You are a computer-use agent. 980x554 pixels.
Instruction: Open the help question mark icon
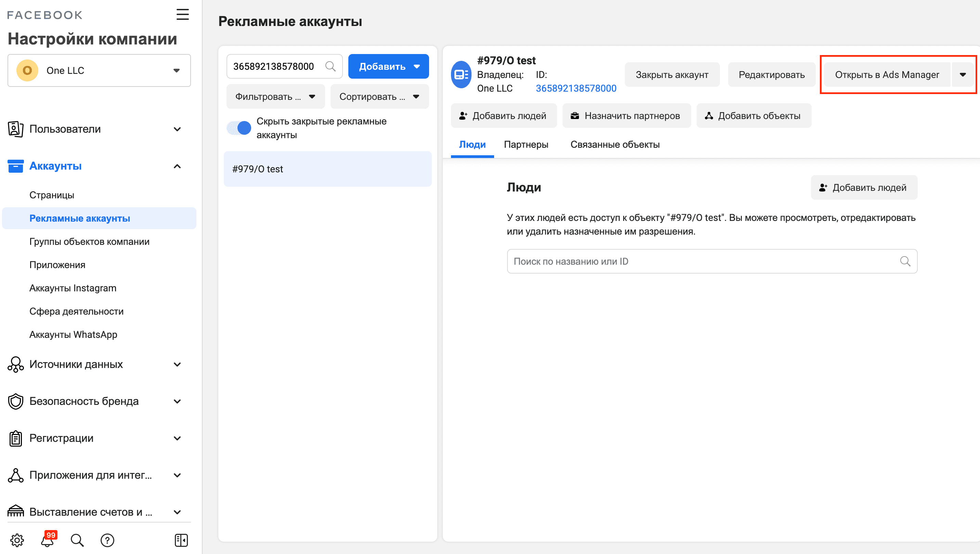107,540
